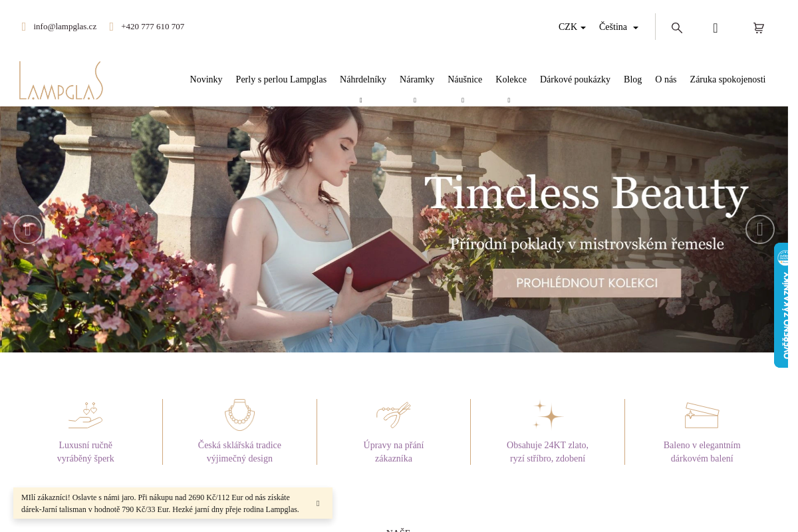Click the PROHLÉDNOUT KOLEKCI button

(x=587, y=283)
